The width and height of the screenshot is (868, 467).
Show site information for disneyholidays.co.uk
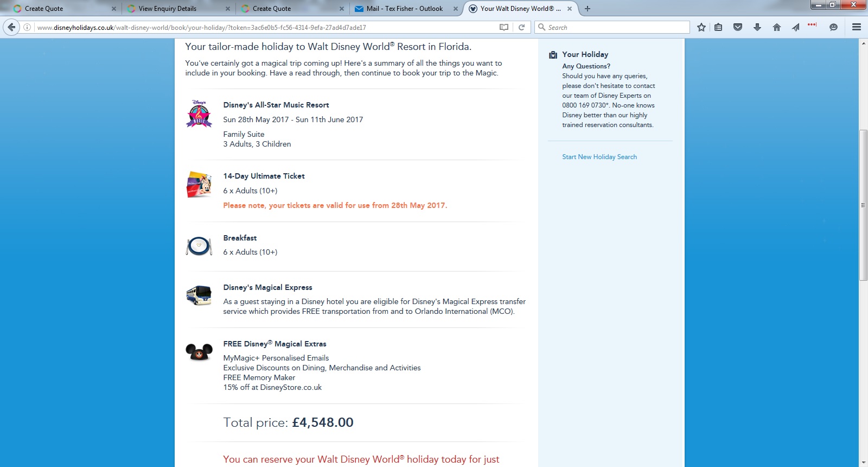click(27, 27)
